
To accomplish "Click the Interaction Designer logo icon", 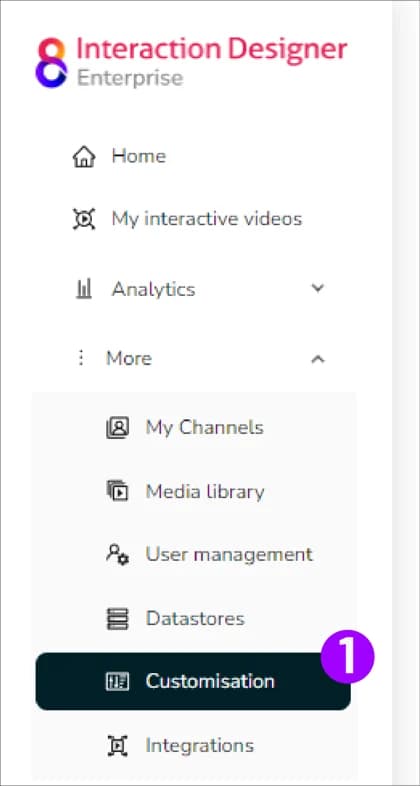I will (x=51, y=63).
